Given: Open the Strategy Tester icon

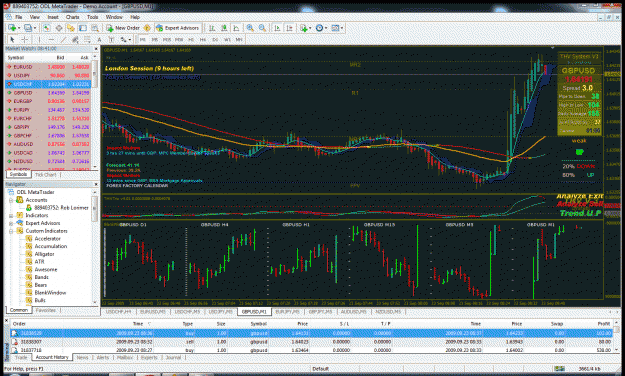Looking at the screenshot, I should [95, 28].
